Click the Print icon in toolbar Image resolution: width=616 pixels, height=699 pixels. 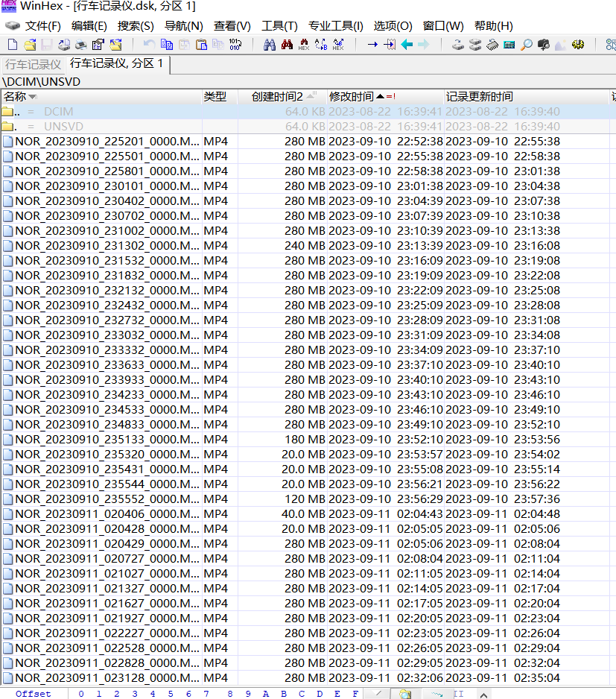pyautogui.click(x=81, y=45)
